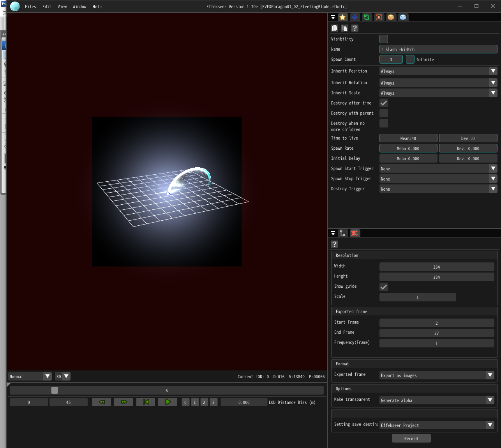Switch to the REC recorder tab
This screenshot has width=501, height=448.
click(355, 233)
